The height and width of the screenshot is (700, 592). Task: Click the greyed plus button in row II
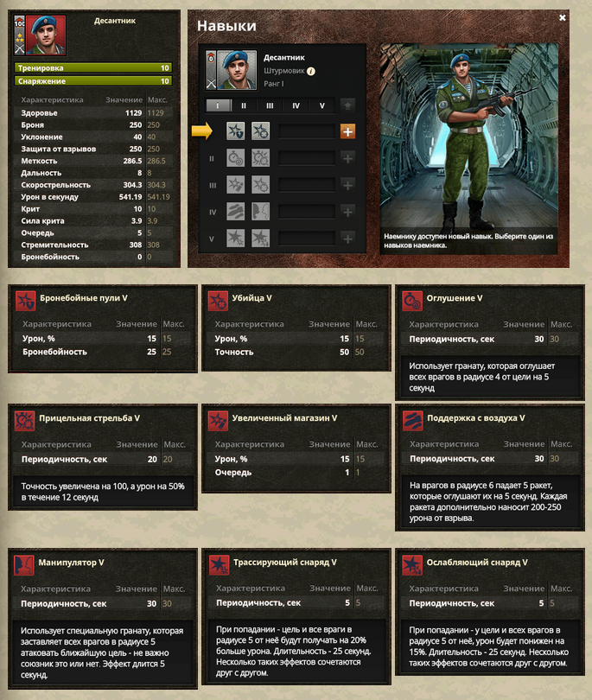(347, 158)
